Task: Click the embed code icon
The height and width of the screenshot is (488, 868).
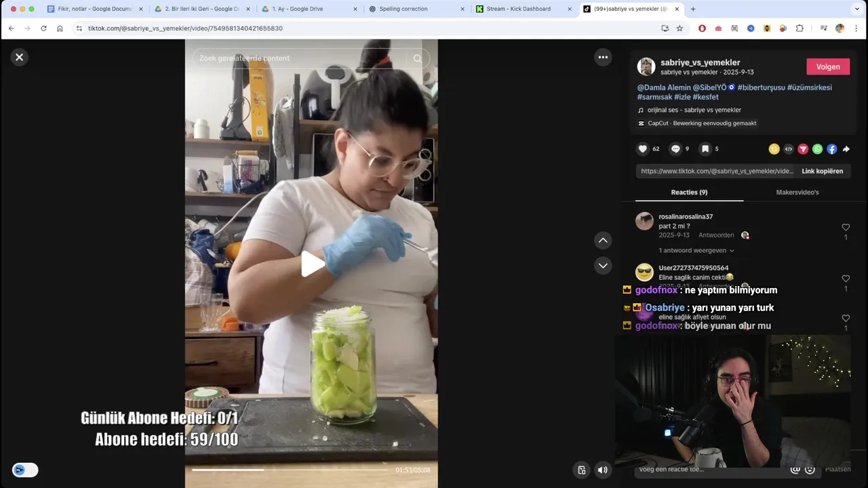Action: click(x=788, y=149)
